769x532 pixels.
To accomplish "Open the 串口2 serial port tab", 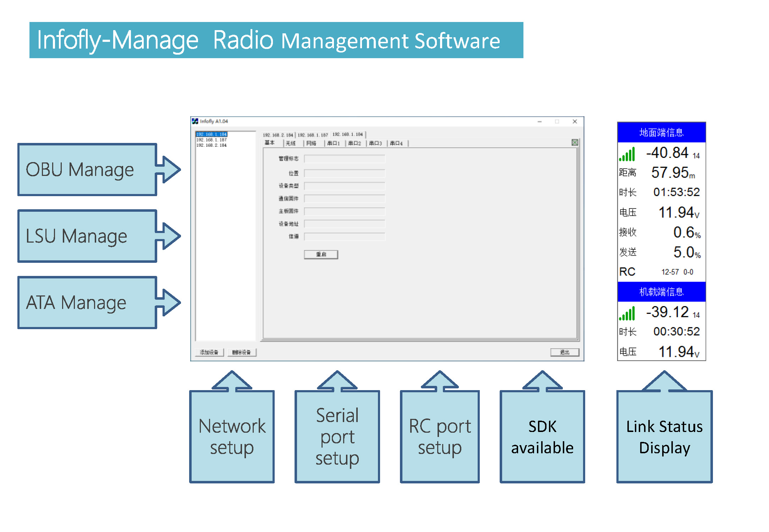I will [x=355, y=143].
